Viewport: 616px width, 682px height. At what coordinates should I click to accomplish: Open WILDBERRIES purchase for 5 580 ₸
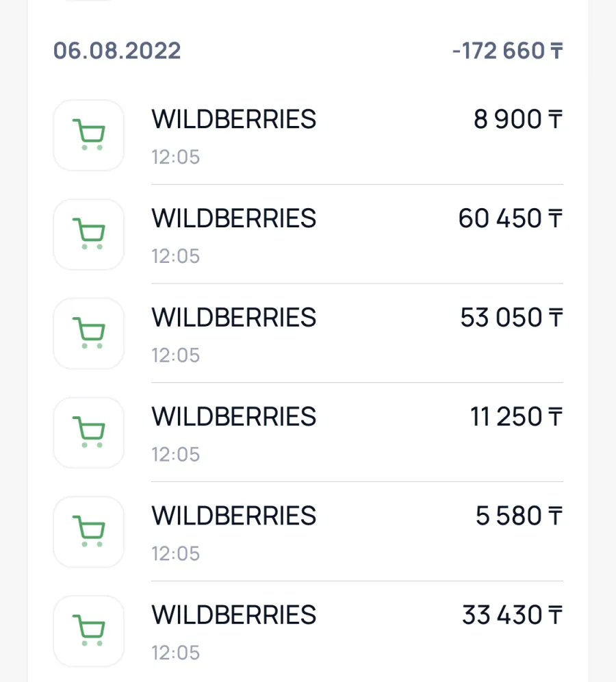point(308,531)
